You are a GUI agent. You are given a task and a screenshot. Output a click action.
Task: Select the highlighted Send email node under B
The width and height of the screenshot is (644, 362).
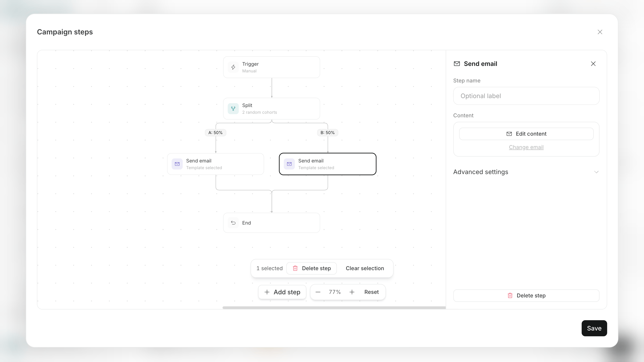pyautogui.click(x=328, y=164)
